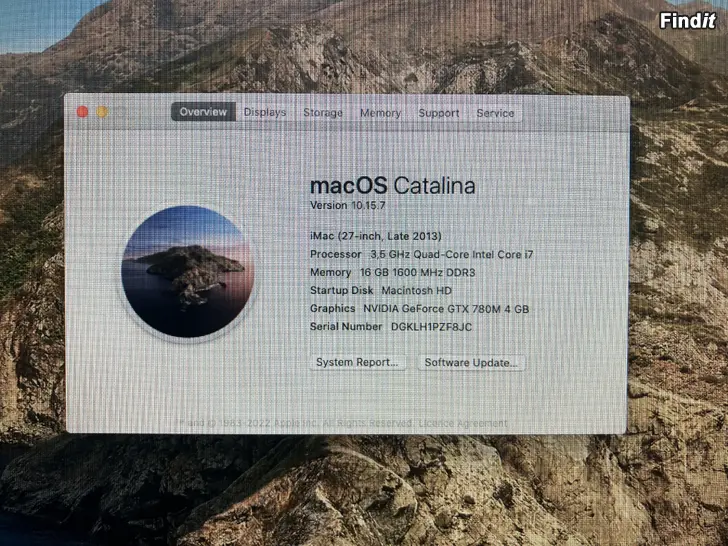This screenshot has height=546, width=728.
Task: Click the 16 GB 1600 MHz DDR3 value
Action: tap(418, 273)
